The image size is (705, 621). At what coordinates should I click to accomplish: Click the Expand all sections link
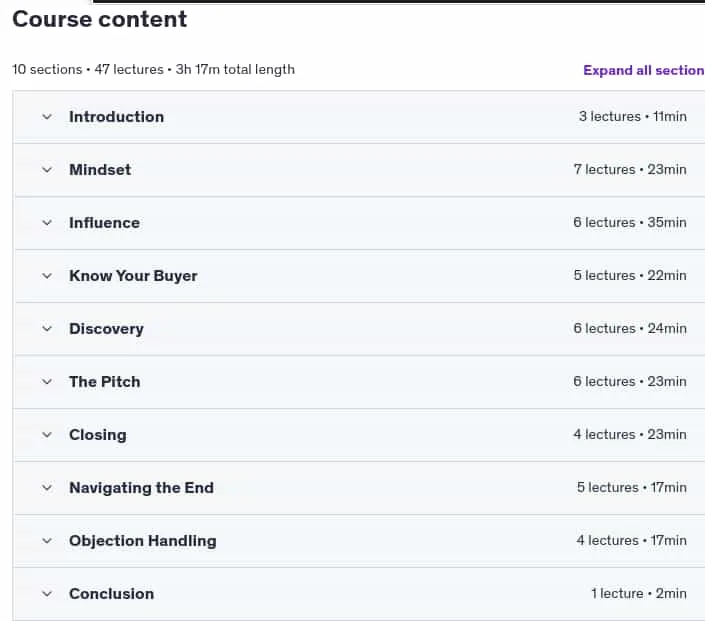(644, 71)
